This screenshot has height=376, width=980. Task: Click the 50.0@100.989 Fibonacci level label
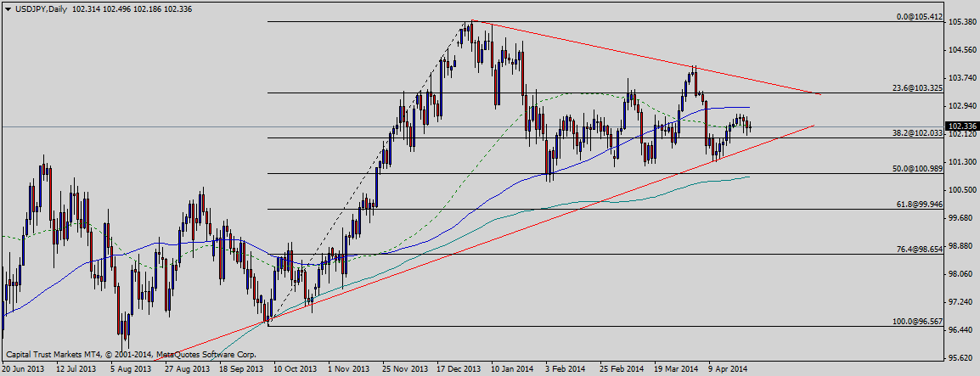(x=917, y=169)
